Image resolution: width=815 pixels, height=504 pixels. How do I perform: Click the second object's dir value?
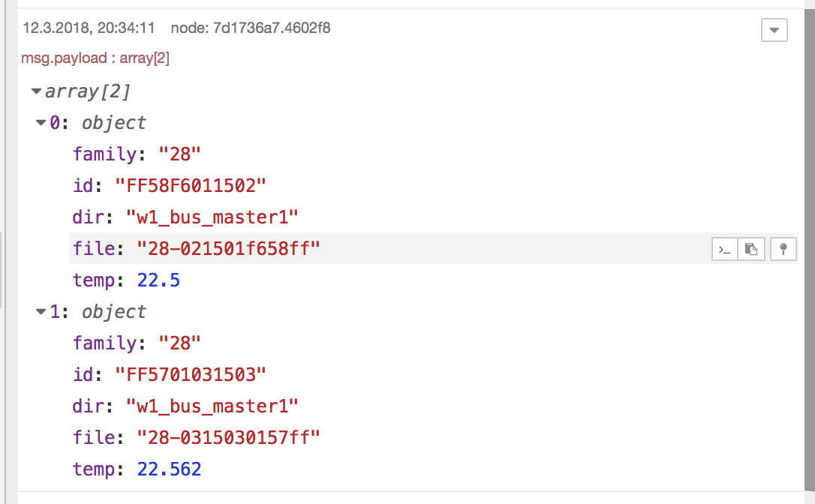(x=212, y=406)
